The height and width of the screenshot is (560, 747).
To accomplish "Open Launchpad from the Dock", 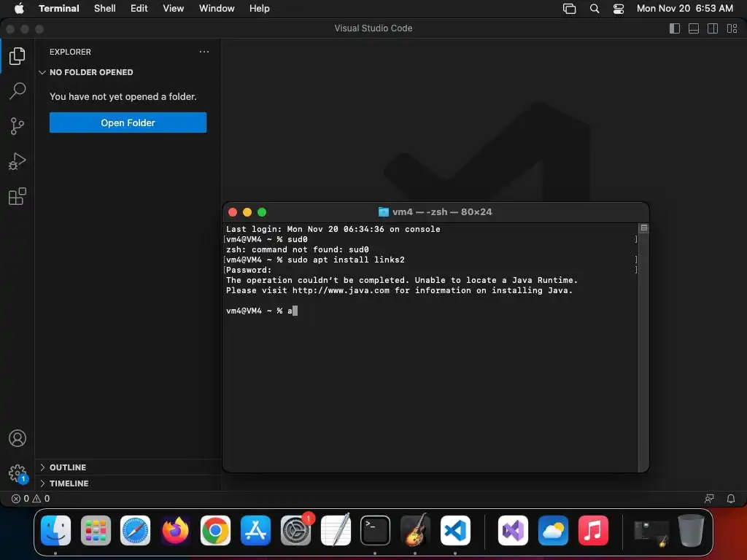I will [96, 531].
